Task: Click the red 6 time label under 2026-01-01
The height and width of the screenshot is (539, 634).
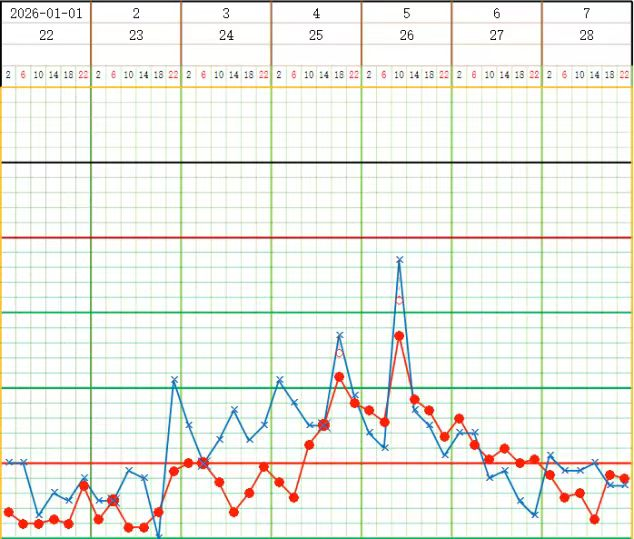Action: click(23, 74)
